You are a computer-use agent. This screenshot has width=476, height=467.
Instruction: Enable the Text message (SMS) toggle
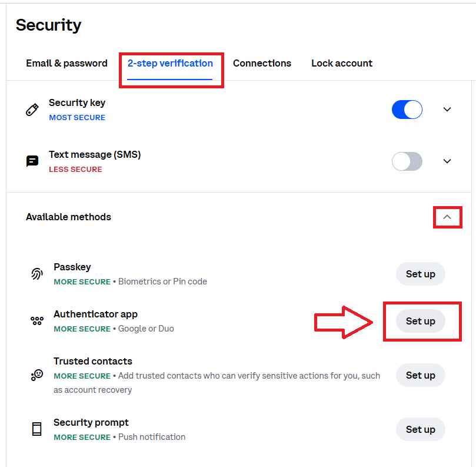(x=407, y=161)
